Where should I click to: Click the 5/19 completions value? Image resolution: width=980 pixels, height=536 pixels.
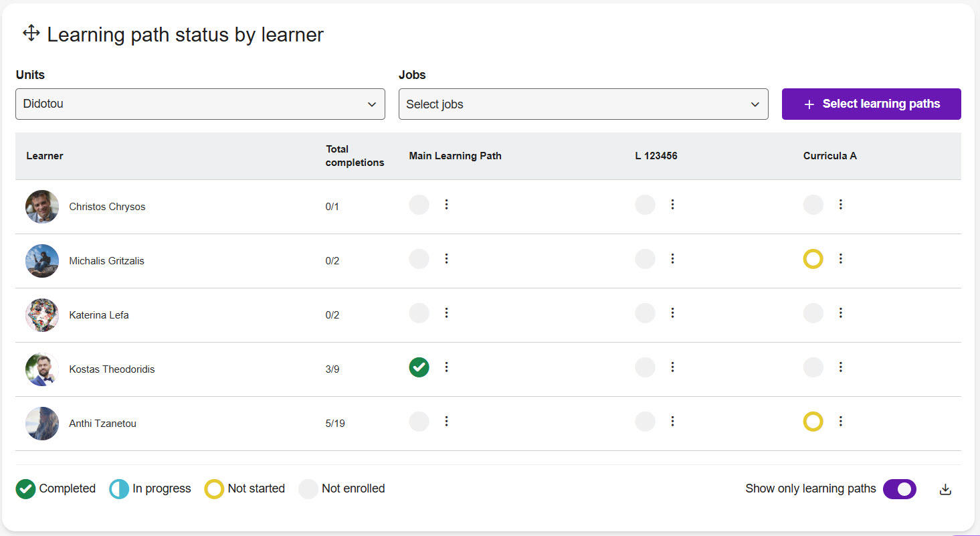click(335, 424)
